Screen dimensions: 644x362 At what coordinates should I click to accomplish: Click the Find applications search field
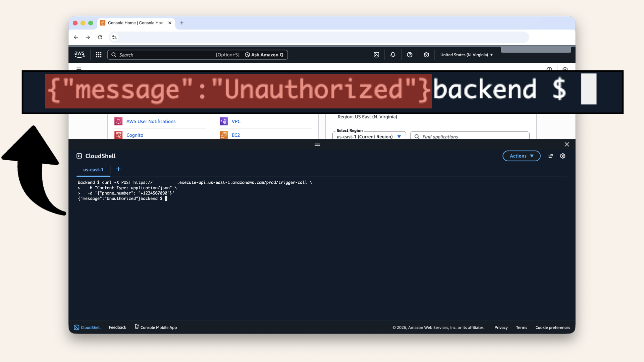pyautogui.click(x=470, y=136)
